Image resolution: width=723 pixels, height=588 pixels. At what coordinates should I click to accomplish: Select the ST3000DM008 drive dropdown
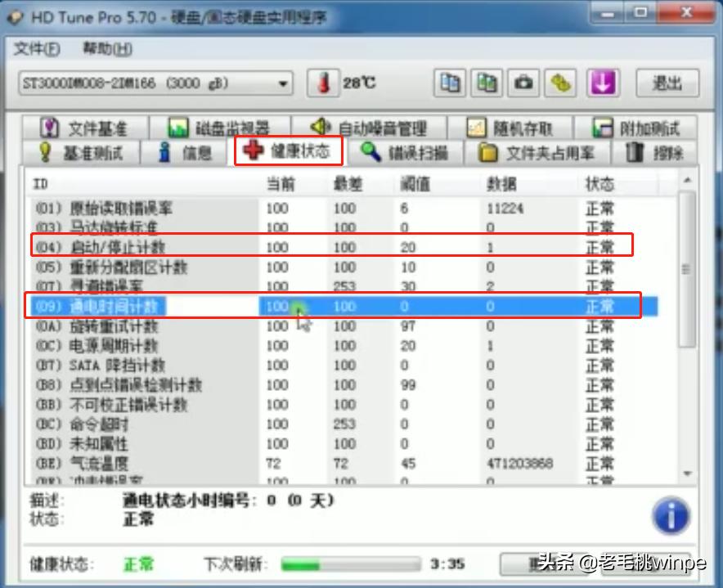[x=155, y=83]
